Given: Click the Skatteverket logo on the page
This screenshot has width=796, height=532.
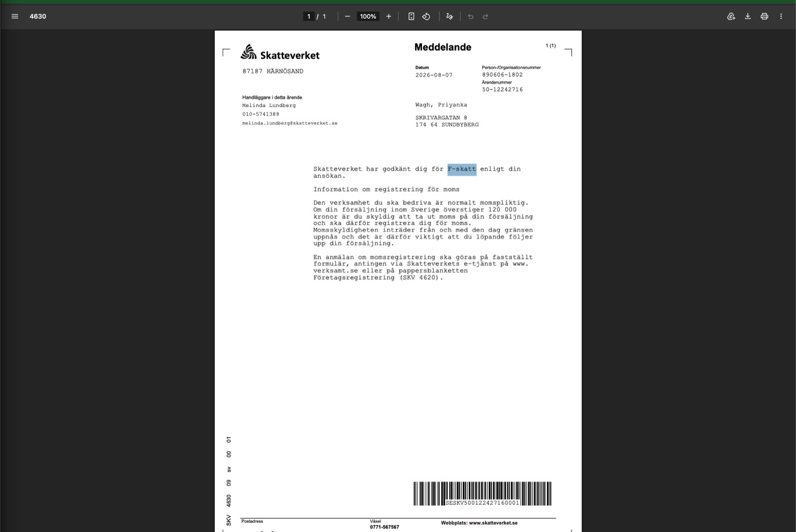Looking at the screenshot, I should 280,52.
